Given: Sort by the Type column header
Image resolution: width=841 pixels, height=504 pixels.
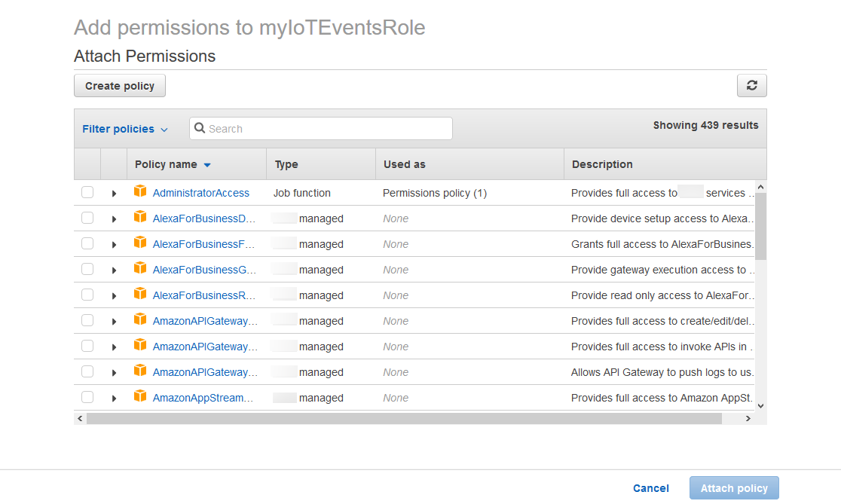Looking at the screenshot, I should (286, 164).
